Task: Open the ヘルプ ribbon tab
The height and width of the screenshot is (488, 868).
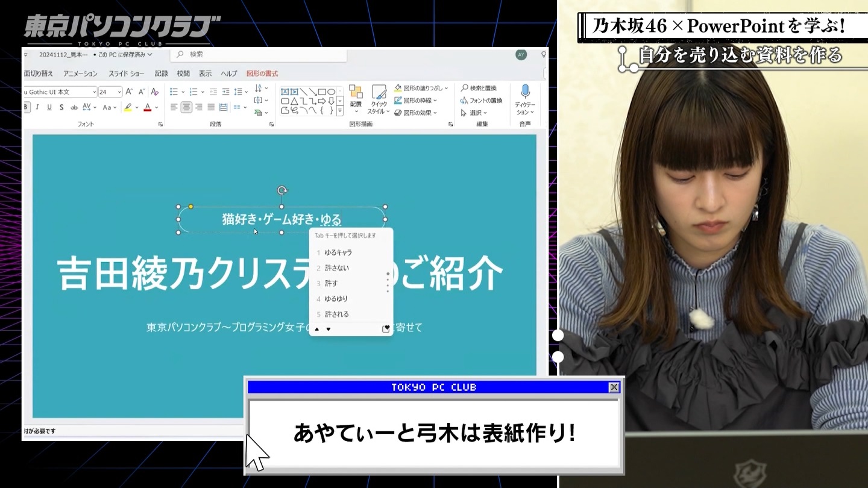Action: pyautogui.click(x=229, y=74)
